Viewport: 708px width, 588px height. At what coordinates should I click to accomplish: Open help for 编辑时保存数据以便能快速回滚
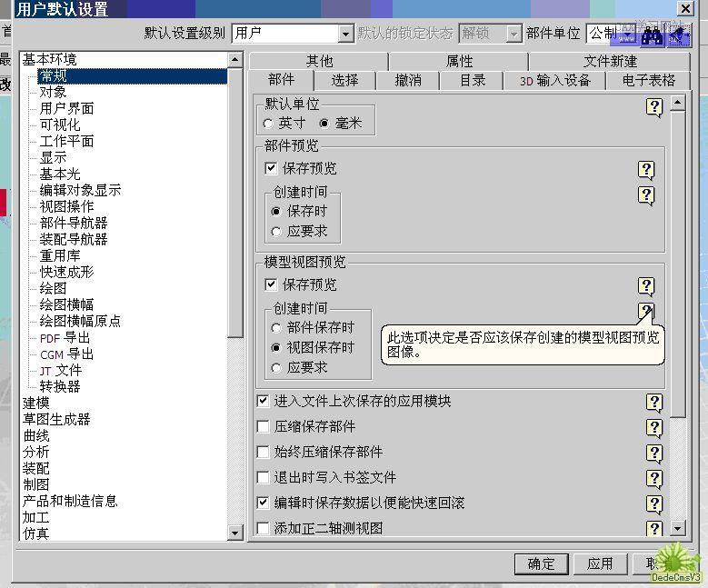653,504
